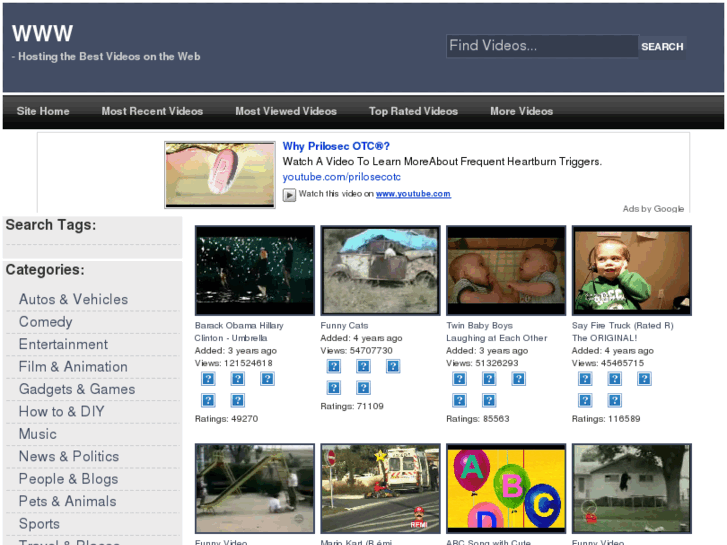The width and height of the screenshot is (727, 545).
Task: Focus the Find Videos search field
Action: (x=542, y=46)
